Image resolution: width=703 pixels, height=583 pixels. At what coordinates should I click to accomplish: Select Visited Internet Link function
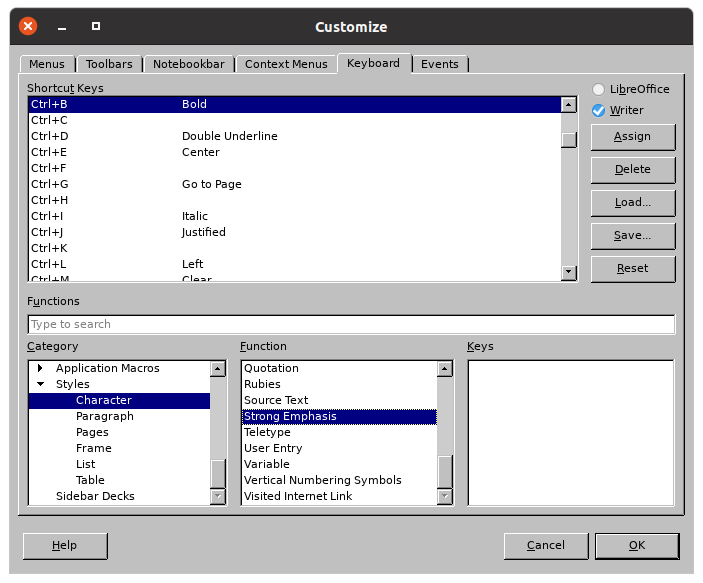339,496
